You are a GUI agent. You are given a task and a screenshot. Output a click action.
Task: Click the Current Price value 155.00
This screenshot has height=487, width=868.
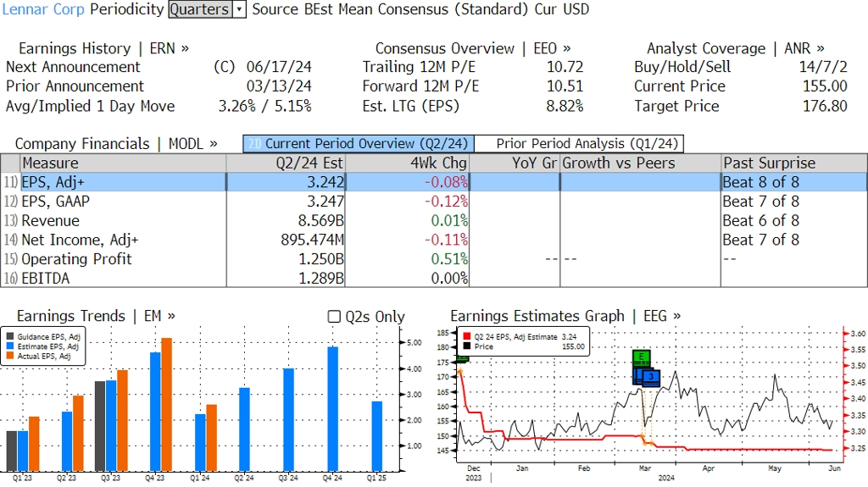tap(825, 86)
